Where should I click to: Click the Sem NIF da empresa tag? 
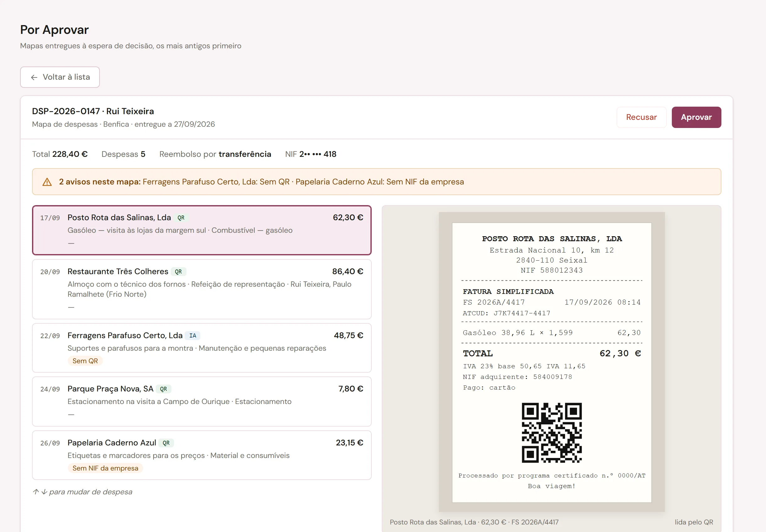[x=105, y=468]
